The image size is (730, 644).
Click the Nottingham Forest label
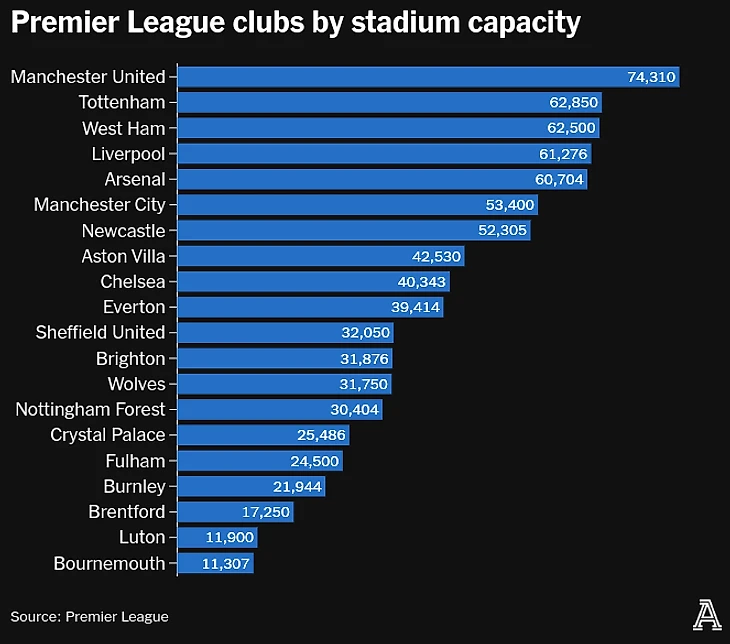[x=90, y=409]
